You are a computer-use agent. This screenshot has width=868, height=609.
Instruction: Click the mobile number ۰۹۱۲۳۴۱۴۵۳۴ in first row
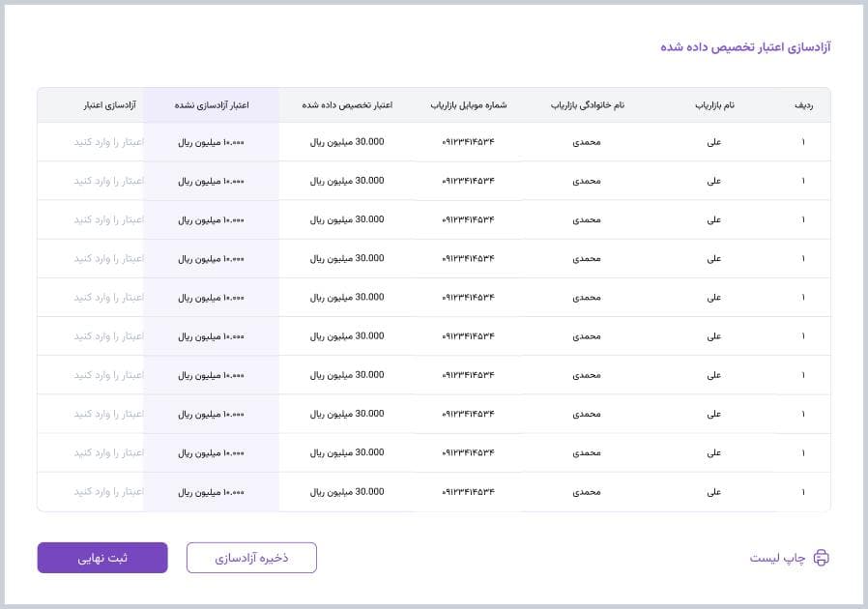pos(469,142)
